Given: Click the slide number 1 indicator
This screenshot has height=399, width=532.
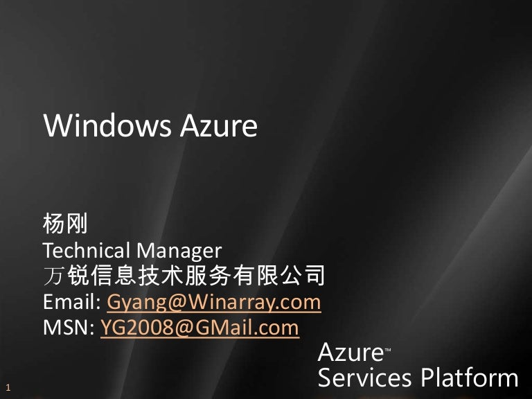Looking at the screenshot, I should click(8, 387).
